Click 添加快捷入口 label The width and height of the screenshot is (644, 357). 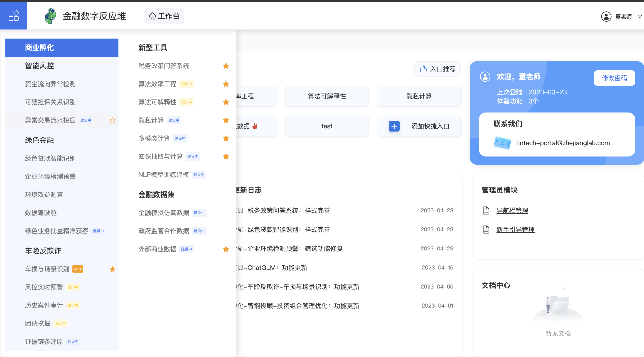tap(430, 126)
